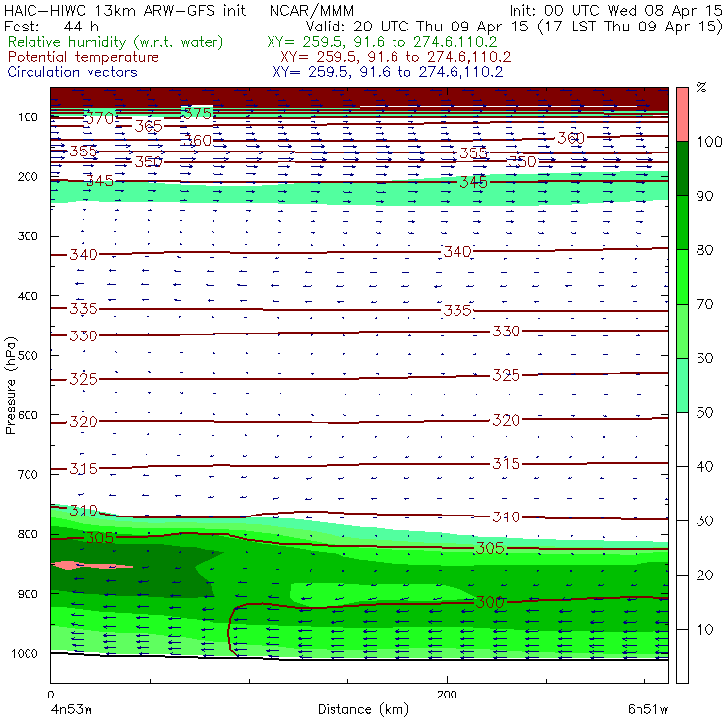Click the 'Pressure (hPa)' axis title
This screenshot has height=728, width=728.
coord(10,386)
